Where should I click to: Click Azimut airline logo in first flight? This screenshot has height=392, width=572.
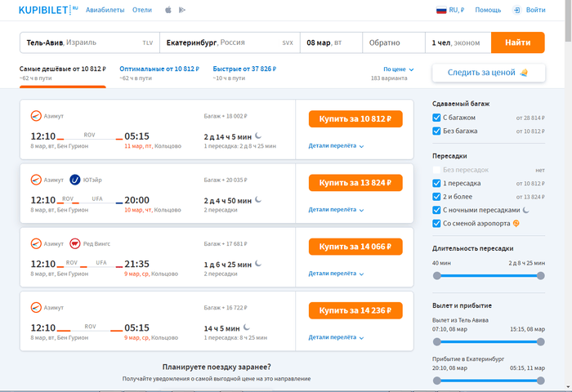point(36,116)
